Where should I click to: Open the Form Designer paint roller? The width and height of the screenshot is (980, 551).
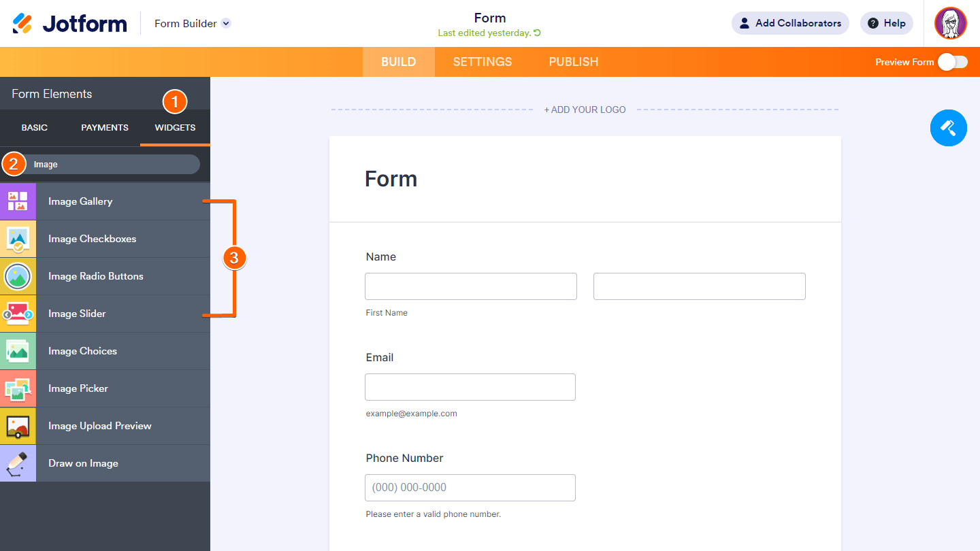(948, 127)
